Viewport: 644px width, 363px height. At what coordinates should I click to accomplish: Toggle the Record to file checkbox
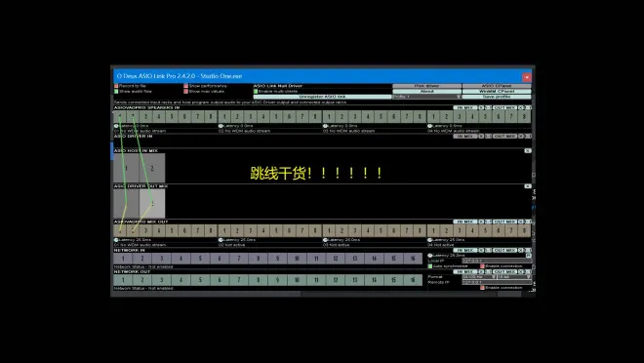(x=116, y=86)
